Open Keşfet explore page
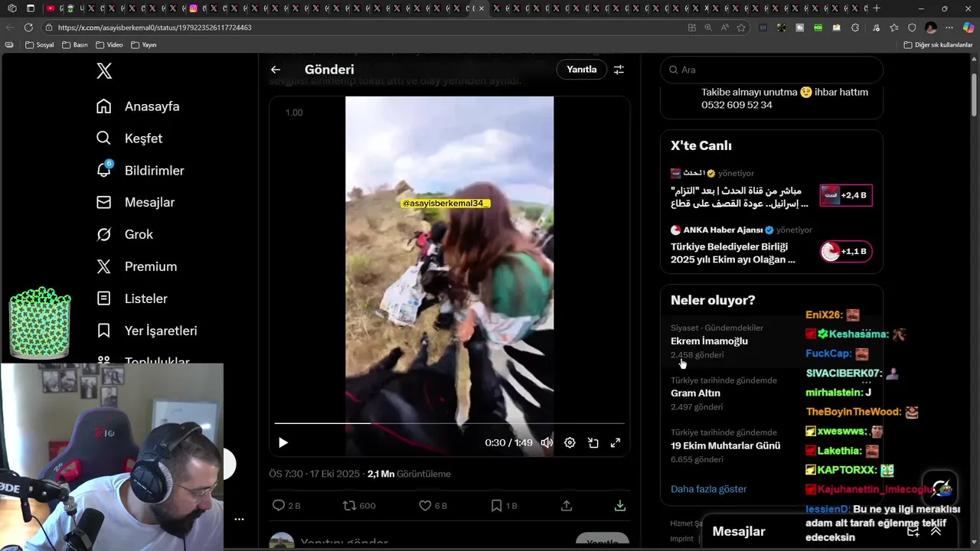The width and height of the screenshot is (980, 551). 129,139
